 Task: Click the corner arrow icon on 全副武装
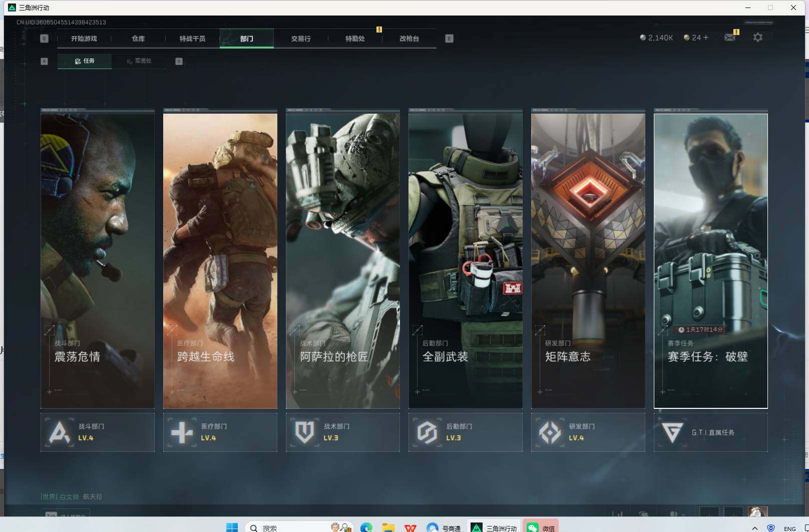417,330
